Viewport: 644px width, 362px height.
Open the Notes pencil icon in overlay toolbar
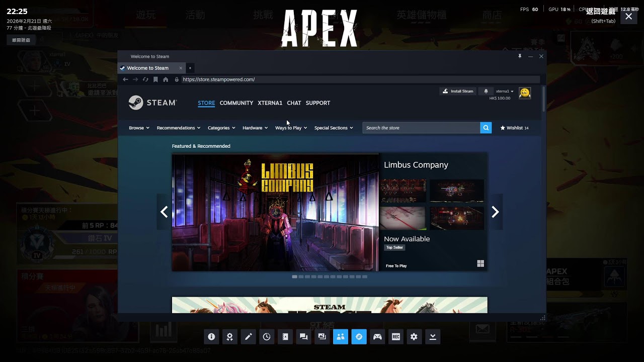(248, 337)
